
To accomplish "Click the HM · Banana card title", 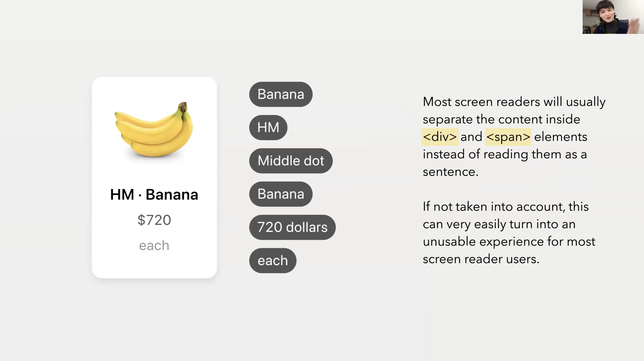I will (154, 195).
